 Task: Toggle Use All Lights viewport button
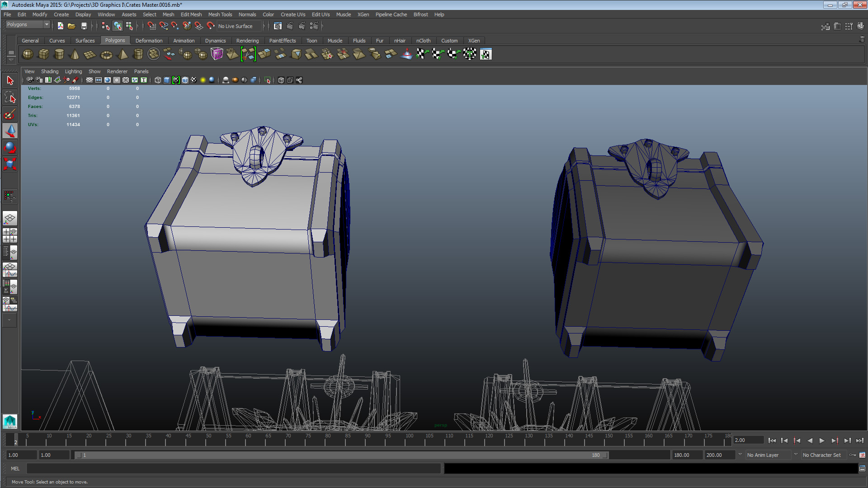(203, 80)
